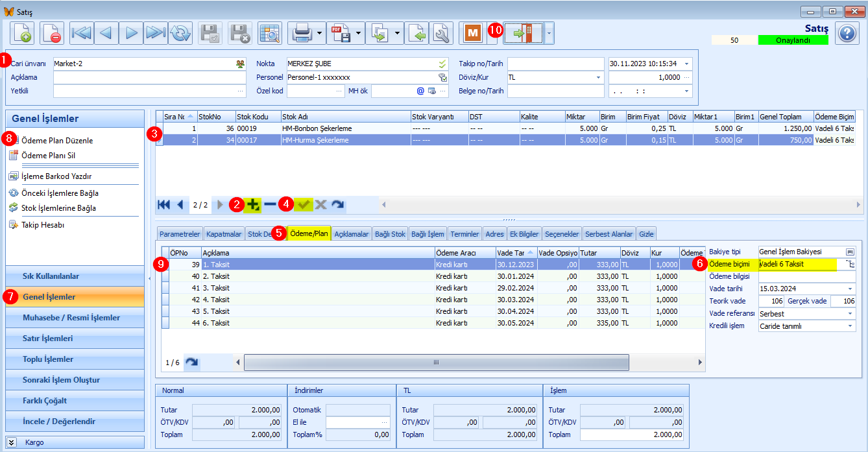Click the refresh icon in top toolbar
868x452 pixels.
coord(180,32)
